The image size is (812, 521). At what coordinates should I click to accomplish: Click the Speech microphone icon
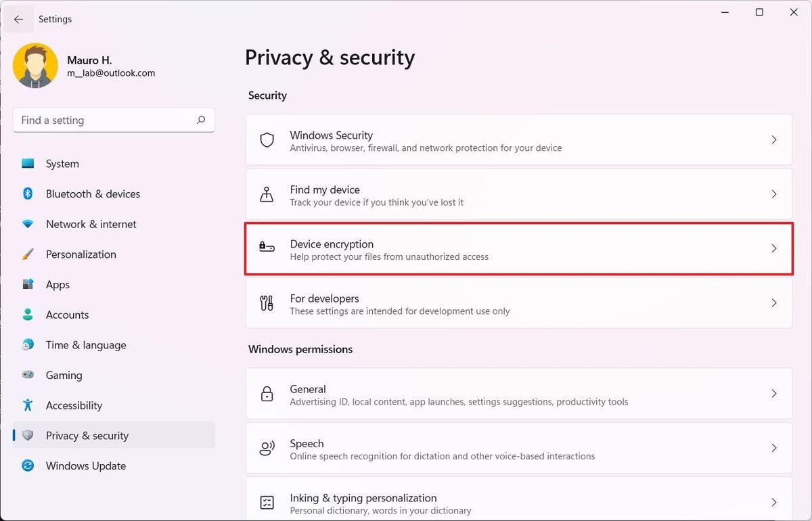tap(267, 448)
